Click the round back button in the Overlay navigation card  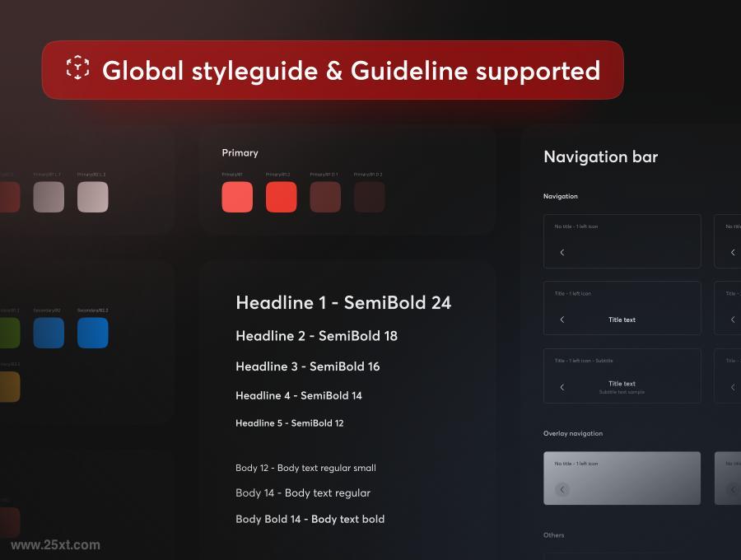pos(562,489)
